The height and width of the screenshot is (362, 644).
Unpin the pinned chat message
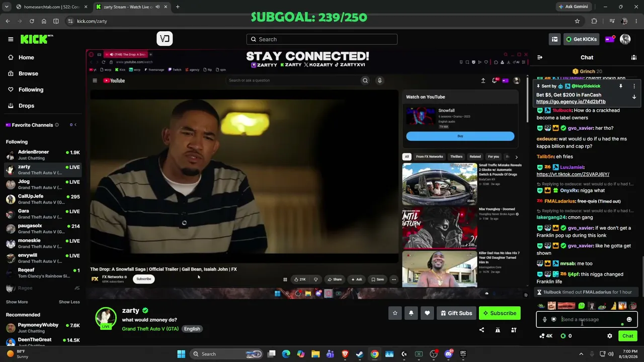click(621, 86)
